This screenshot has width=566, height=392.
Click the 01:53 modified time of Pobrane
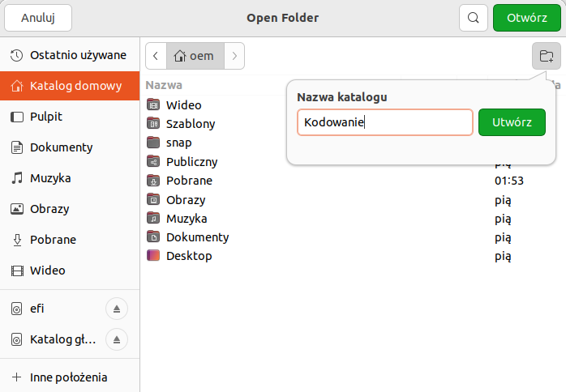point(509,181)
